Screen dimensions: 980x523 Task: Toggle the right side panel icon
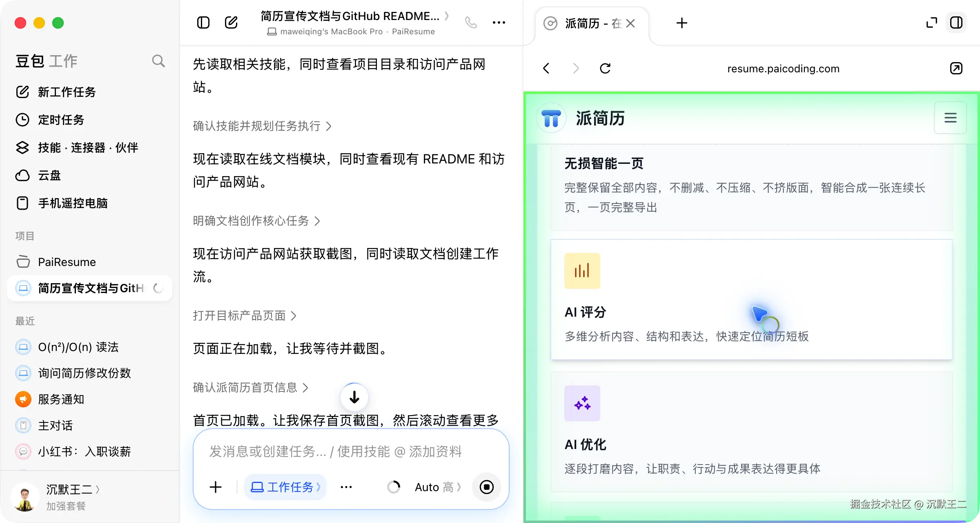pyautogui.click(x=956, y=23)
